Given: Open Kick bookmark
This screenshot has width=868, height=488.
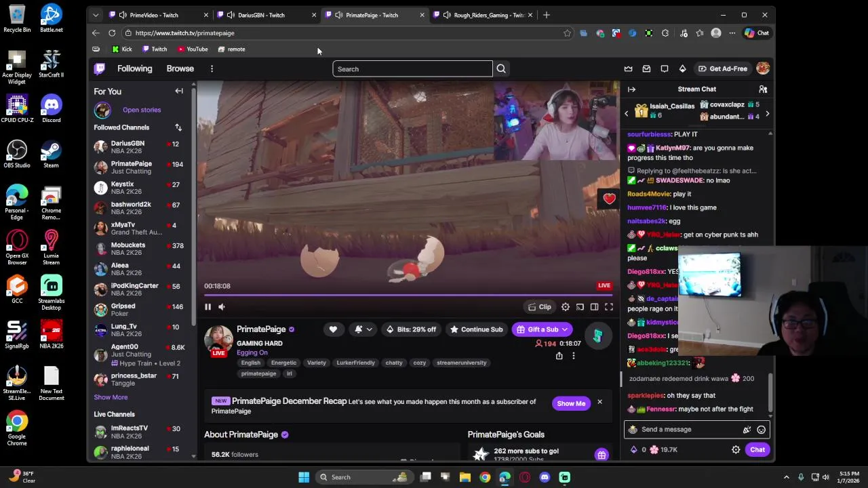Looking at the screenshot, I should coord(122,49).
